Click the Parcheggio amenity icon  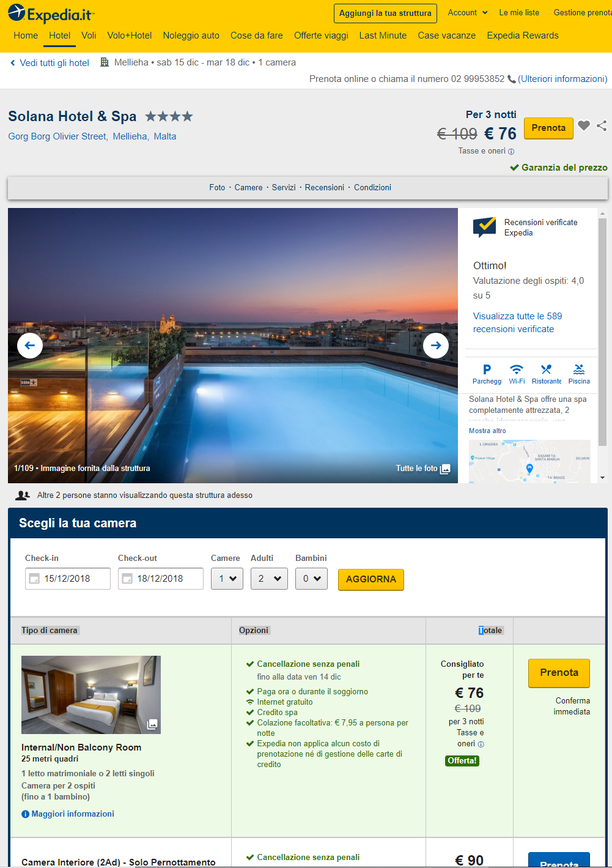coord(487,369)
